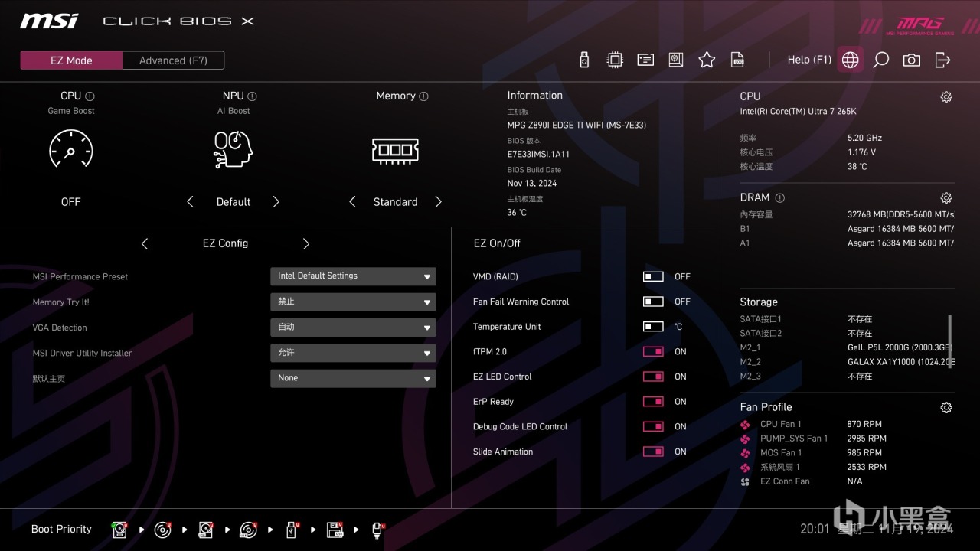
Task: Open Help (F1)
Action: point(809,60)
